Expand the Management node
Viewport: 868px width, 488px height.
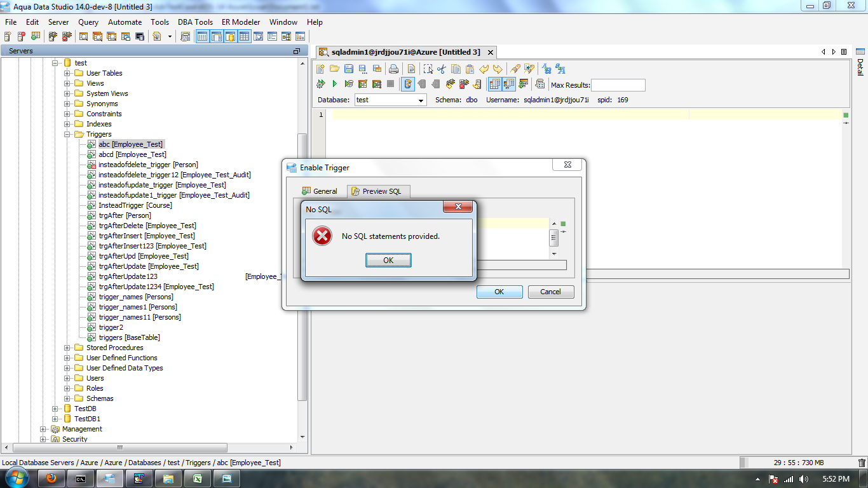click(x=43, y=429)
